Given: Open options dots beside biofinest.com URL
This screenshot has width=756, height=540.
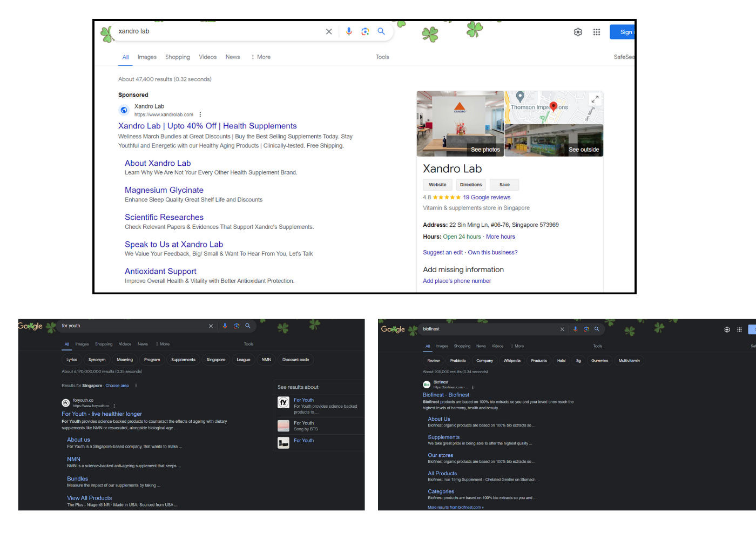Looking at the screenshot, I should point(473,387).
